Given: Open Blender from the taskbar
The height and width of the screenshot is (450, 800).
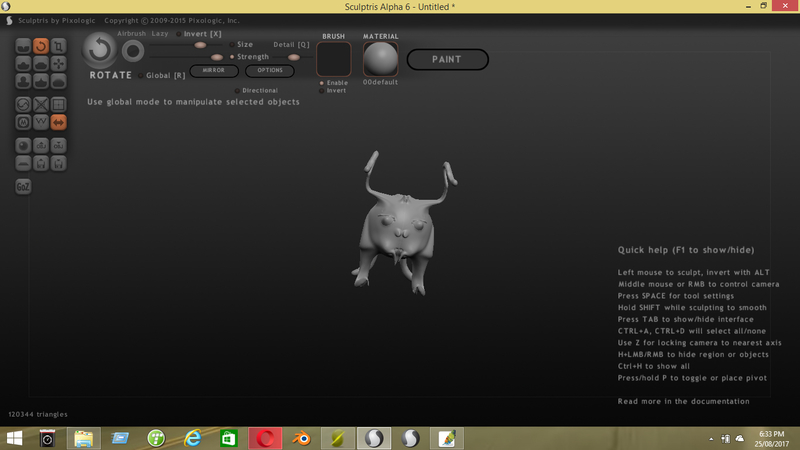Looking at the screenshot, I should [x=302, y=438].
